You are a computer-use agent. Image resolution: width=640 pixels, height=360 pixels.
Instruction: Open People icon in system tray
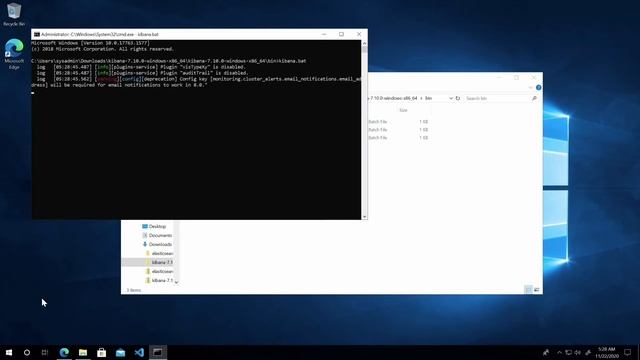point(546,352)
